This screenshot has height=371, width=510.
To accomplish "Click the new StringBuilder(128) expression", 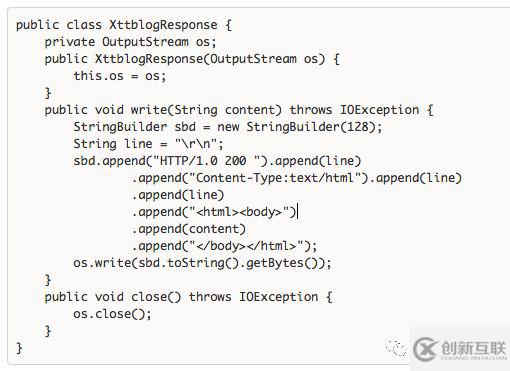I will 296,127.
